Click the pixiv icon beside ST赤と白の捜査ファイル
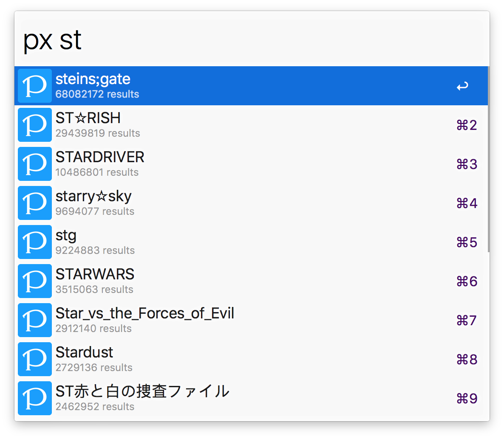The width and height of the screenshot is (504, 439). coord(35,398)
